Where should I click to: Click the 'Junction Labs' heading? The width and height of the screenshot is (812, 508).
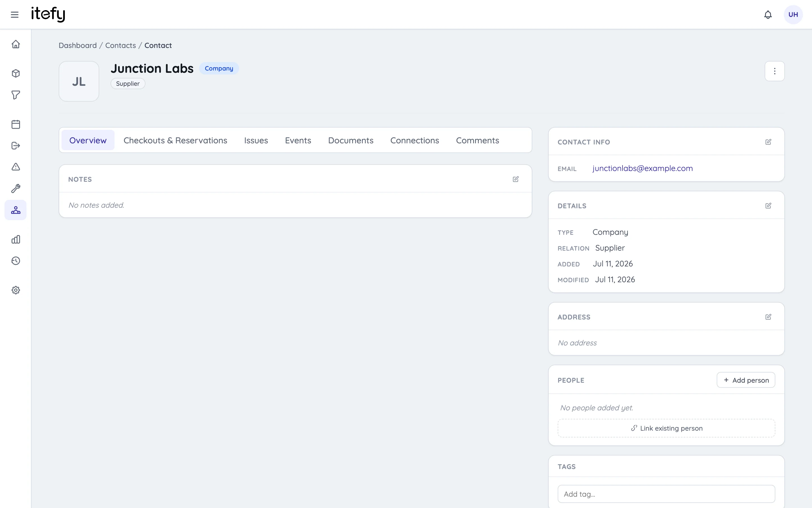coord(152,69)
